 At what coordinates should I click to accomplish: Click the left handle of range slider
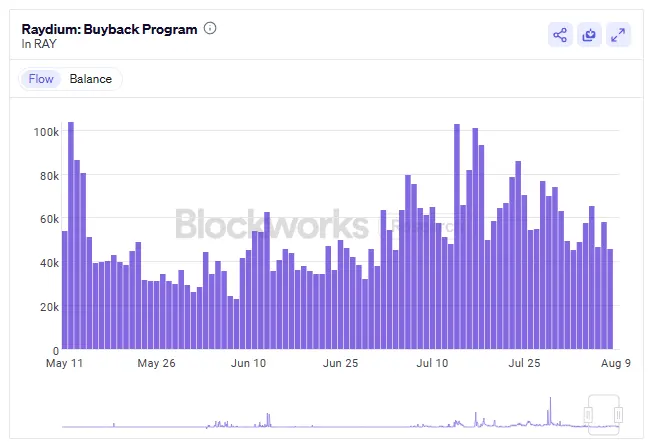(x=588, y=414)
